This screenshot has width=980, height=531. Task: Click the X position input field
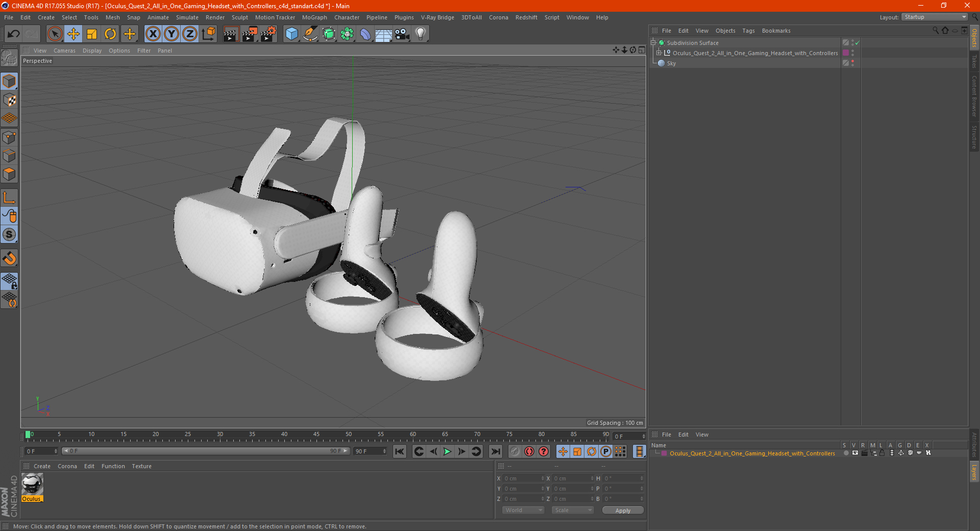pyautogui.click(x=524, y=478)
